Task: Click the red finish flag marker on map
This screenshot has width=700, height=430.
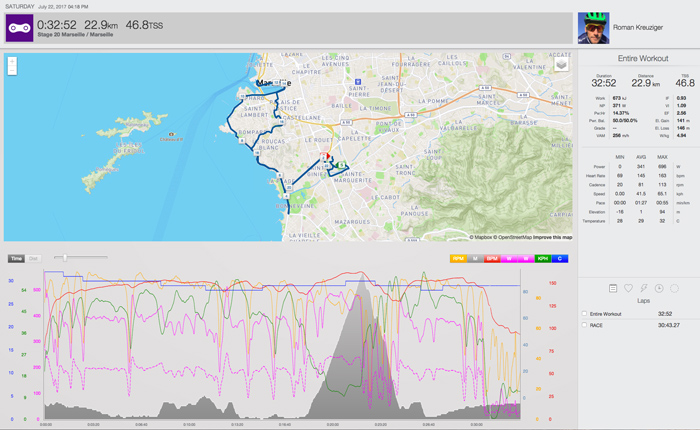Action: (327, 156)
